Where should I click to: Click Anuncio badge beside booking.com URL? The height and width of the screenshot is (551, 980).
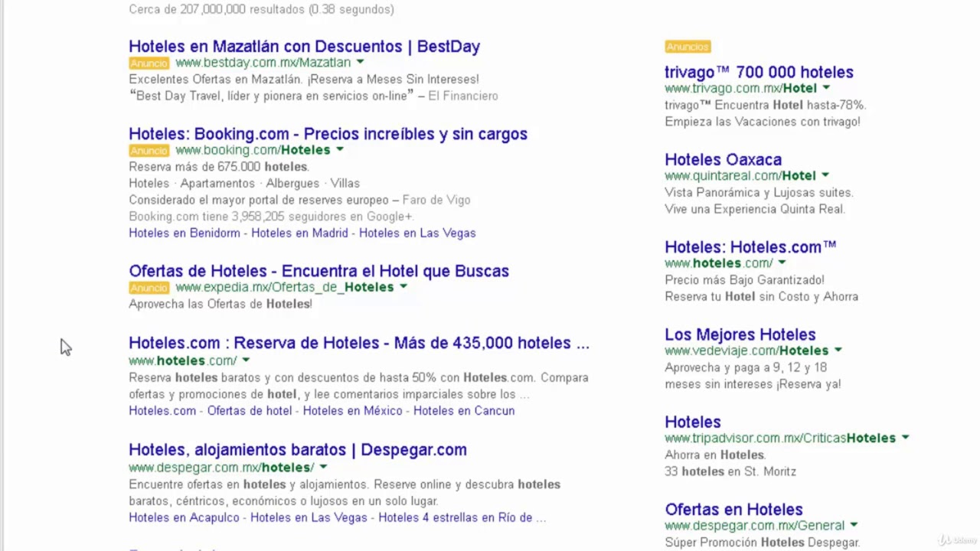pos(149,151)
